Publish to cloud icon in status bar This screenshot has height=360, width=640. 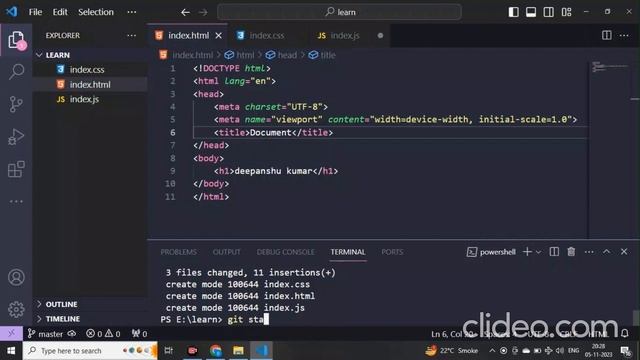(x=72, y=334)
